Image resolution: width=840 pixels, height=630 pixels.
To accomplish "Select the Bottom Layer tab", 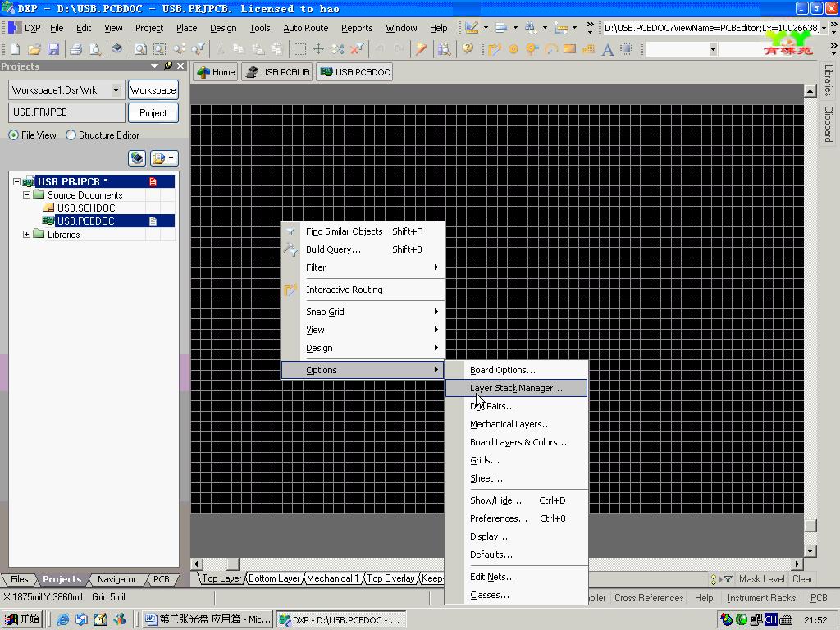I will 274,578.
